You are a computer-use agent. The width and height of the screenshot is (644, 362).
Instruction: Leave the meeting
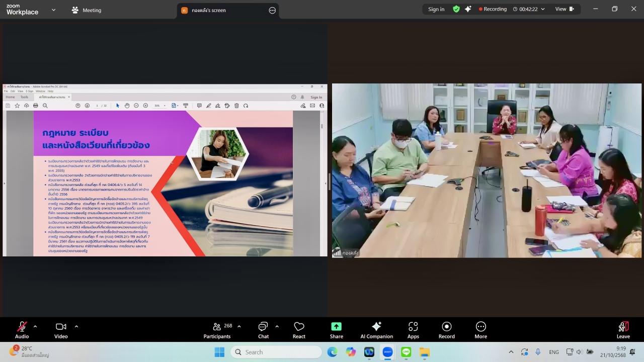[623, 330]
